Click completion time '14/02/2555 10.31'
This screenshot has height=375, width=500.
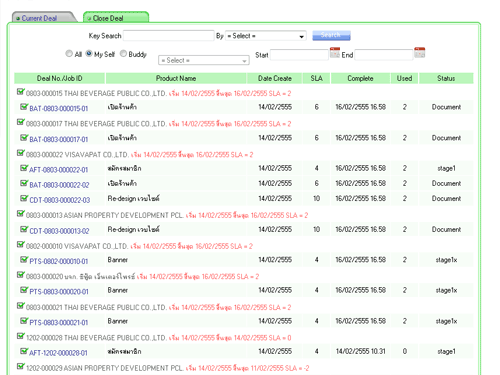360,351
